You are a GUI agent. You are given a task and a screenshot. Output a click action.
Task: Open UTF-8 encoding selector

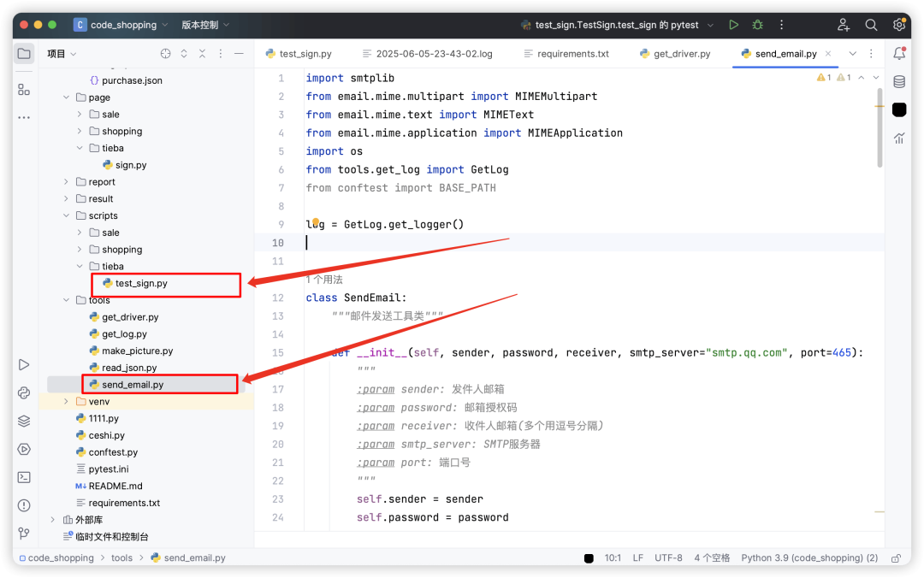668,558
